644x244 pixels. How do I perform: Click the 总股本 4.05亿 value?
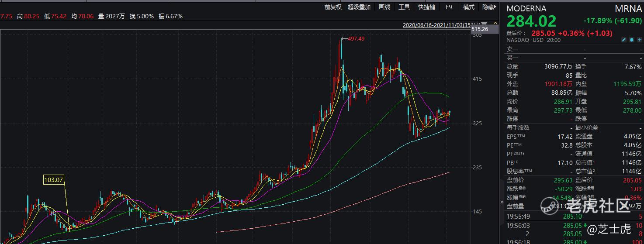pos(633,145)
